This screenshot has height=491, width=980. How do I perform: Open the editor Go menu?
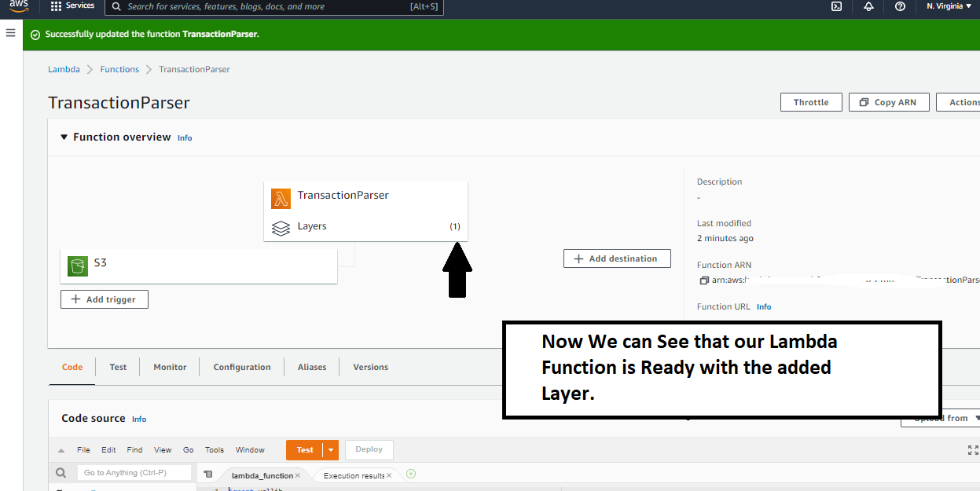(x=189, y=450)
